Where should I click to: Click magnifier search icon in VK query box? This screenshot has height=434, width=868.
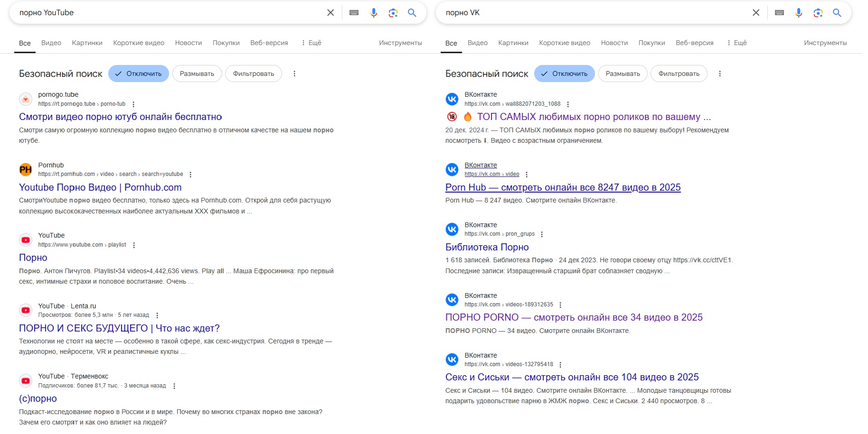pos(837,13)
